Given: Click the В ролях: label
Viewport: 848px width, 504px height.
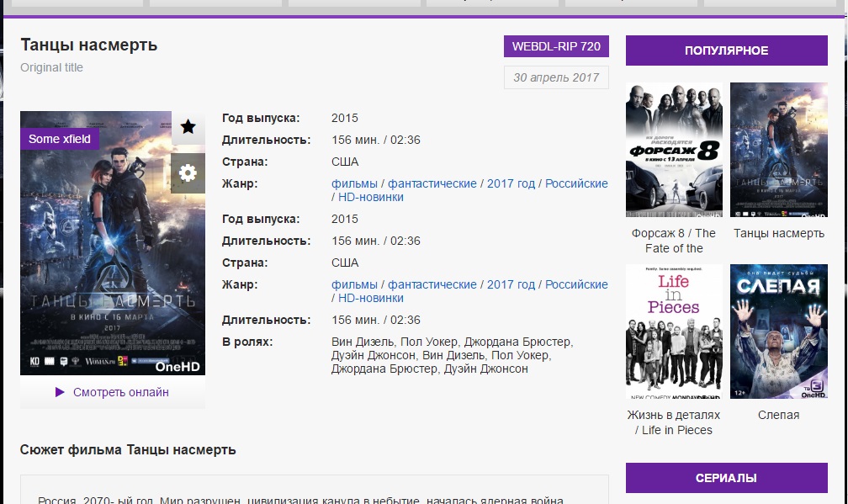Looking at the screenshot, I should pyautogui.click(x=247, y=342).
